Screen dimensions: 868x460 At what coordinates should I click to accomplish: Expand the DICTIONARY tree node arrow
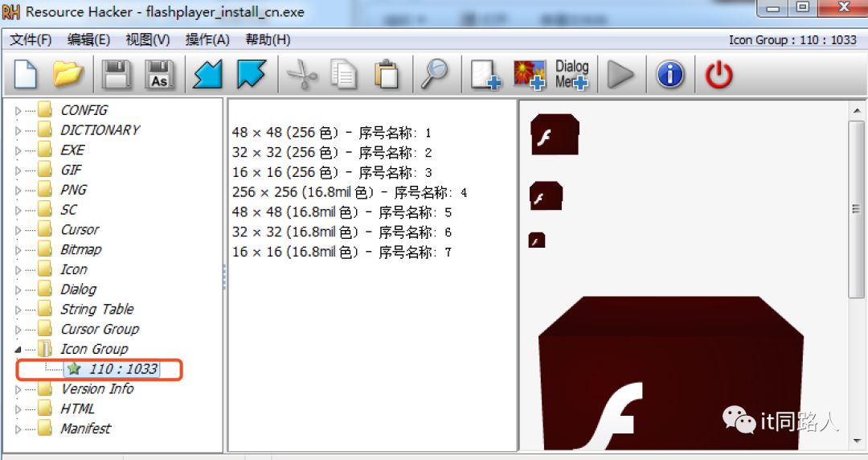tap(18, 131)
